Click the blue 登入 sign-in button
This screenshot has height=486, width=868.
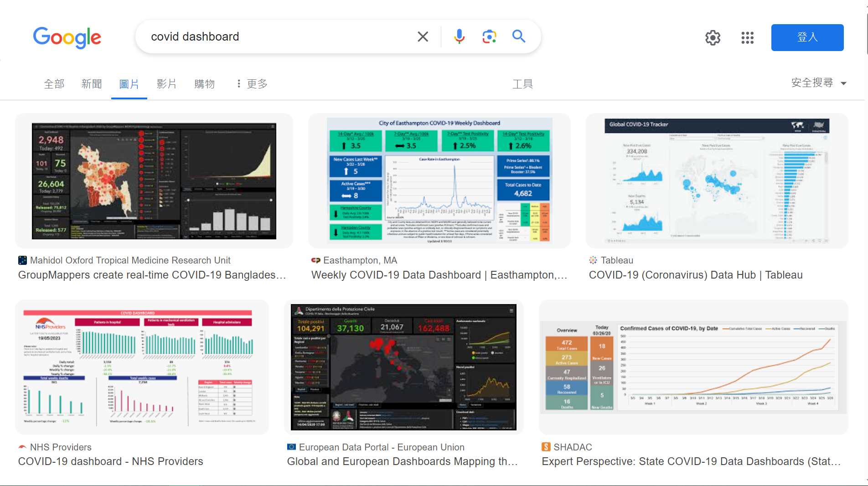pyautogui.click(x=807, y=37)
